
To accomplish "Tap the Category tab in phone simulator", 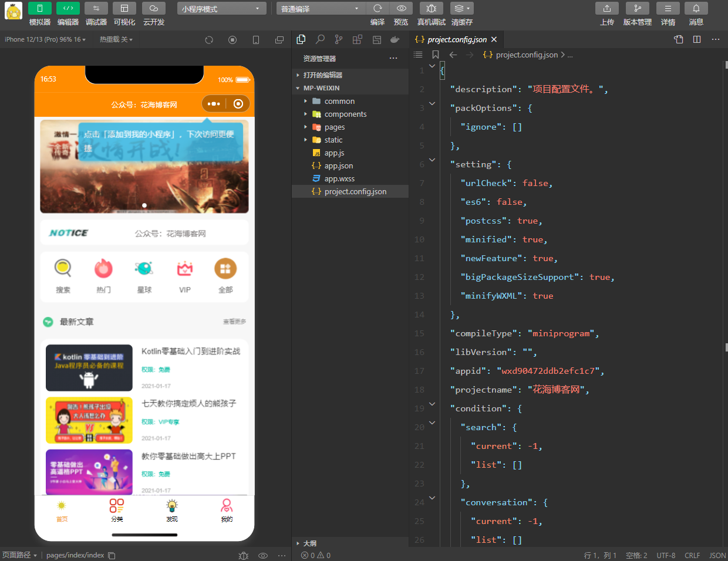I will [117, 510].
